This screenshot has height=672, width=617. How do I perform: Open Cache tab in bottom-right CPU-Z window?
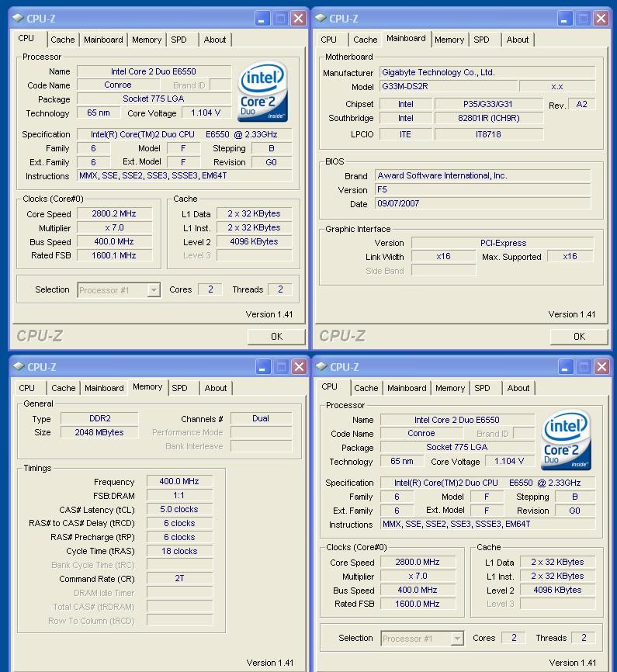[366, 388]
